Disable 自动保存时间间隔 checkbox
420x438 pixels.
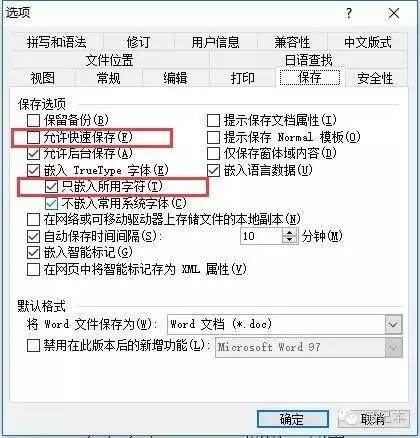pos(33,236)
